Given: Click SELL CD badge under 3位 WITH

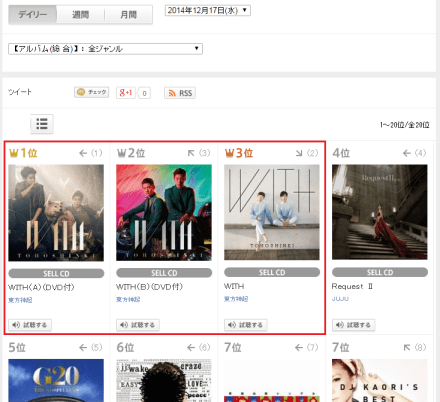Looking at the screenshot, I should (x=272, y=272).
